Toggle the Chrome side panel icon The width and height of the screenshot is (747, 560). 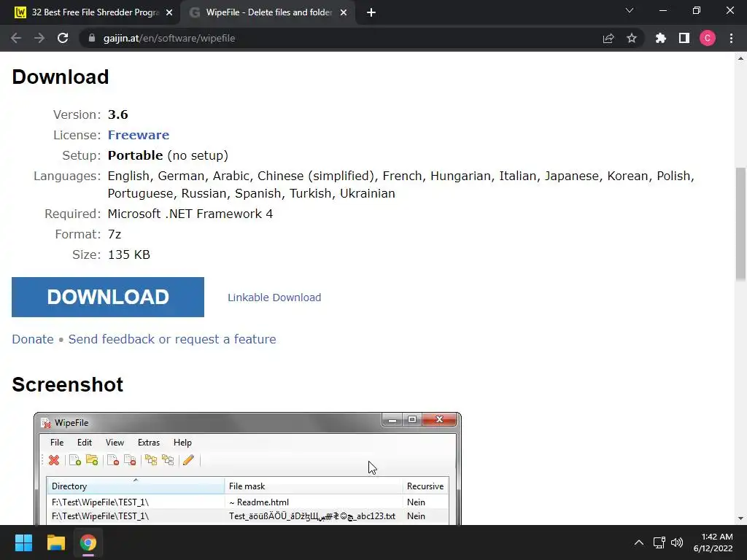tap(684, 38)
